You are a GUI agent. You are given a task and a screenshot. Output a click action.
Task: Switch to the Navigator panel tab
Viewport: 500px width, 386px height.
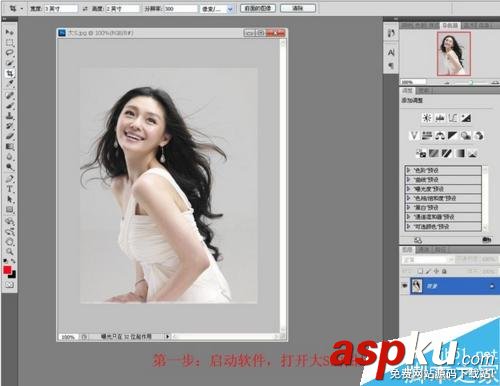point(450,25)
